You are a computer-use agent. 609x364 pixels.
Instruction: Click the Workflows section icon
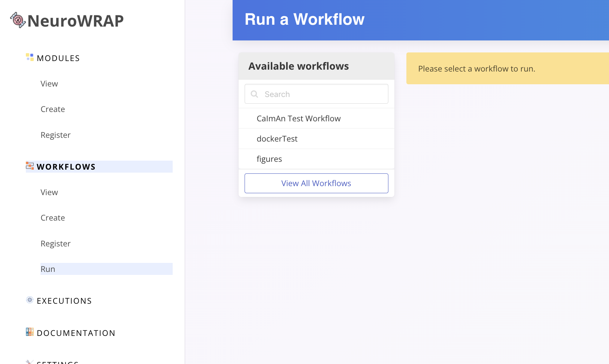[30, 166]
